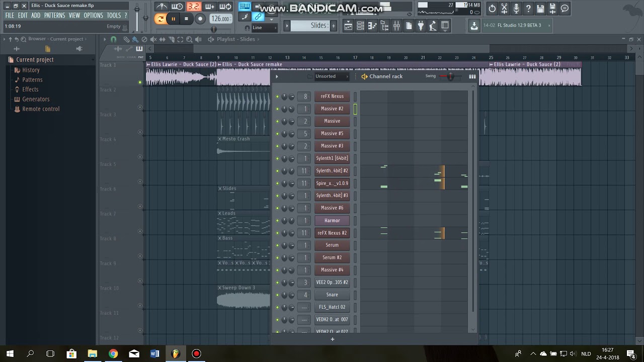Adjust the channel rack Swing slider

[x=450, y=76]
